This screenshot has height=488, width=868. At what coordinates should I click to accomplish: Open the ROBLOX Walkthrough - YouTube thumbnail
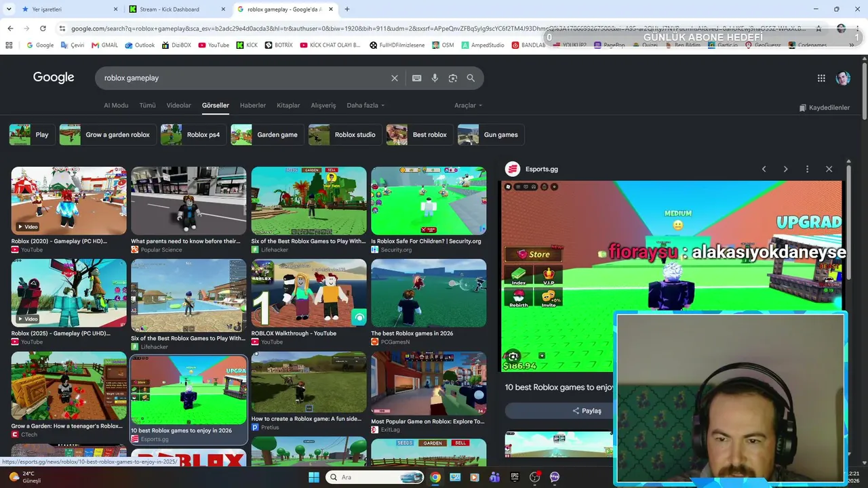309,293
